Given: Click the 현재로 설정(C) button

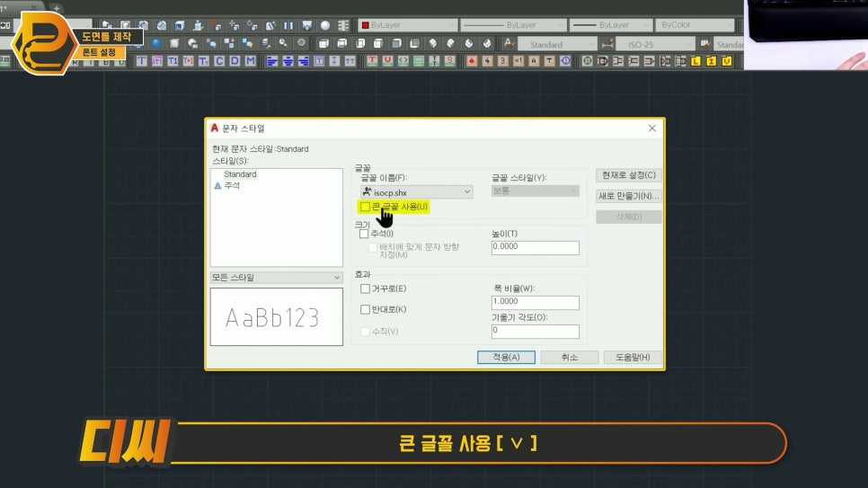Looking at the screenshot, I should pos(628,175).
